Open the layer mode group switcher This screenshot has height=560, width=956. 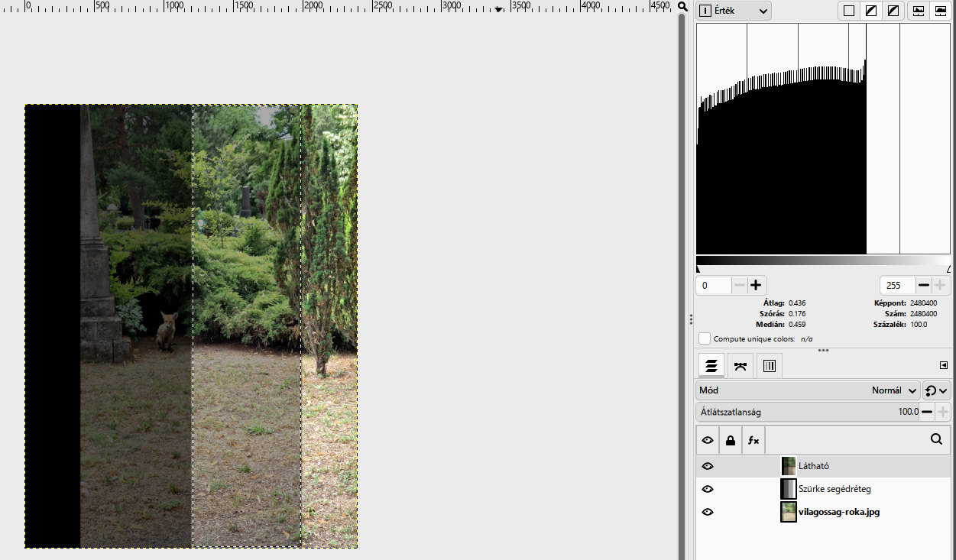pos(937,390)
